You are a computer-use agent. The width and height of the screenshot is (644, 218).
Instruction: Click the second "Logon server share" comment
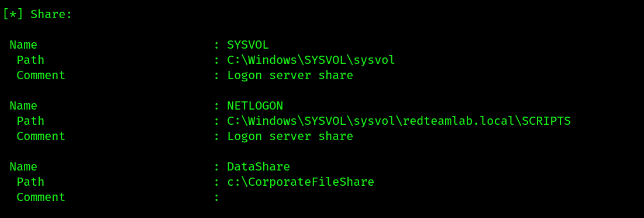click(x=290, y=136)
